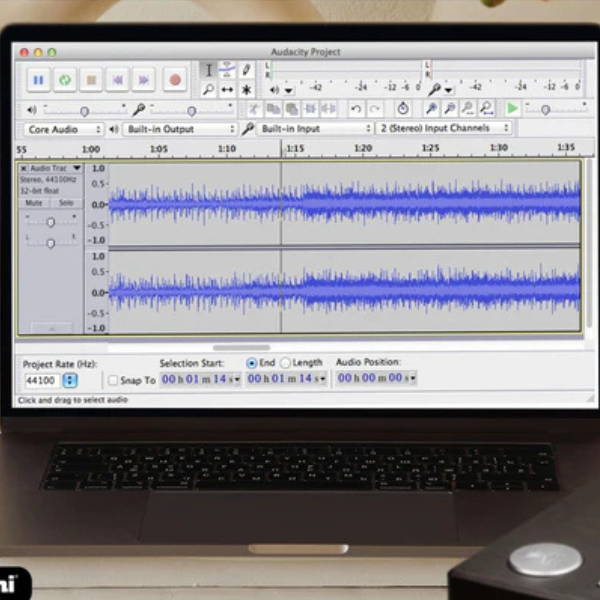Click the Copy icon in edit toolbar

(x=273, y=109)
